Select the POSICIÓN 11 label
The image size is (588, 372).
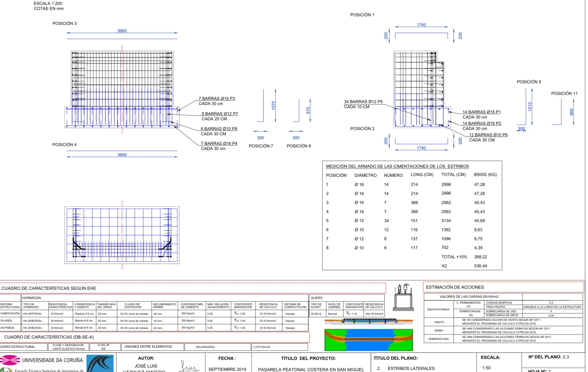pos(564,94)
